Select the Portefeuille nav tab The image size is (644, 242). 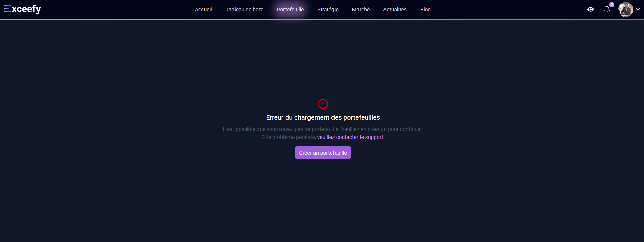pos(290,10)
